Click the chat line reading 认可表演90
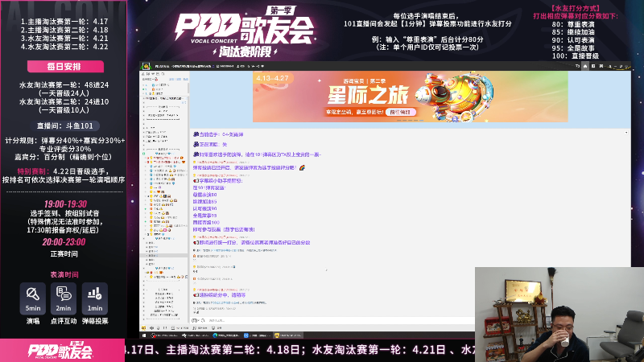Image resolution: width=644 pixels, height=362 pixels. pyautogui.click(x=204, y=208)
